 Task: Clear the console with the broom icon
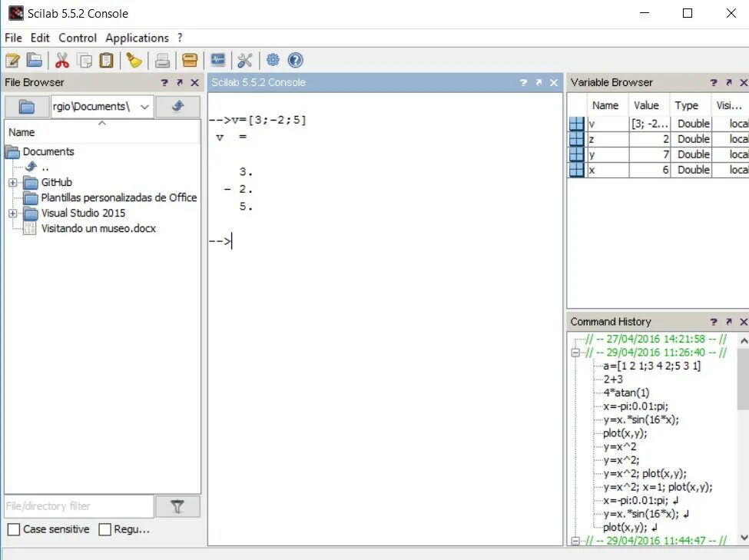(x=134, y=60)
